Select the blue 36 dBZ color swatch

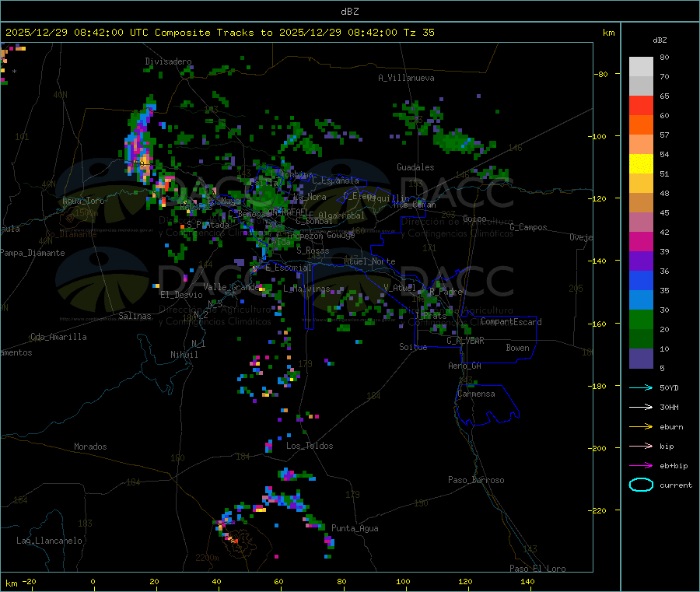[x=641, y=280]
